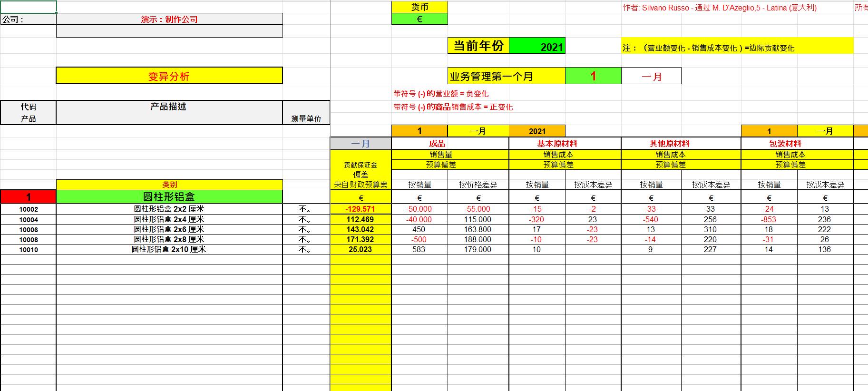Click the red category number '1' cell
This screenshot has height=391, width=868.
tap(29, 196)
